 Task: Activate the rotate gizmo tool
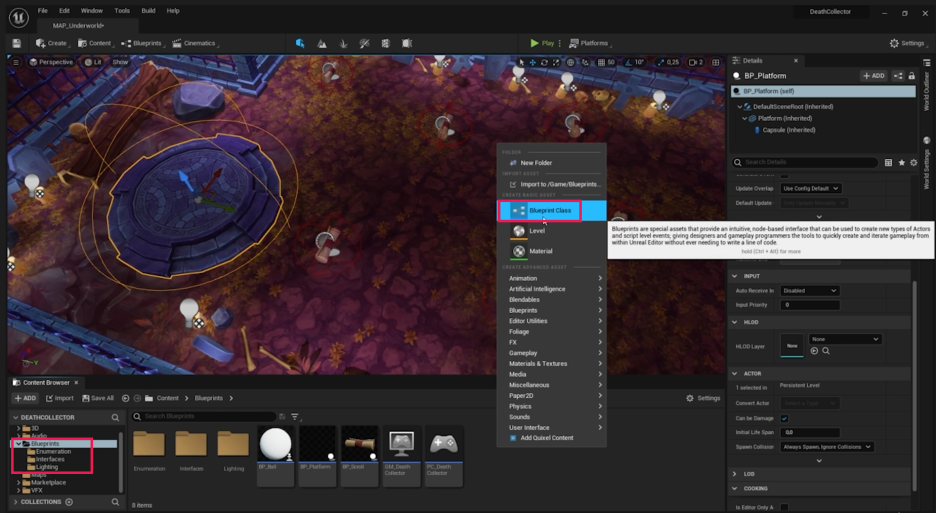point(544,62)
